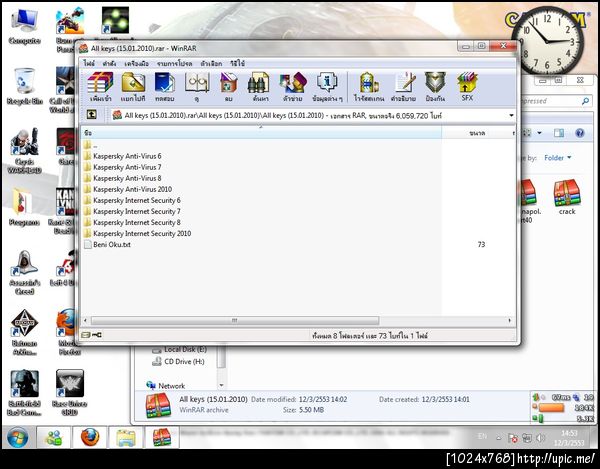Toggle the Explorer preview pane icon
600x469 pixels.
point(559,133)
